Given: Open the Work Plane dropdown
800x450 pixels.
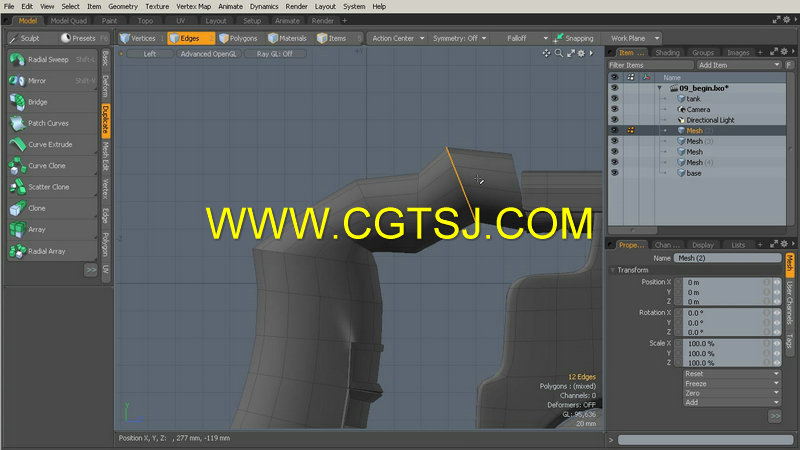Looking at the screenshot, I should [x=633, y=38].
